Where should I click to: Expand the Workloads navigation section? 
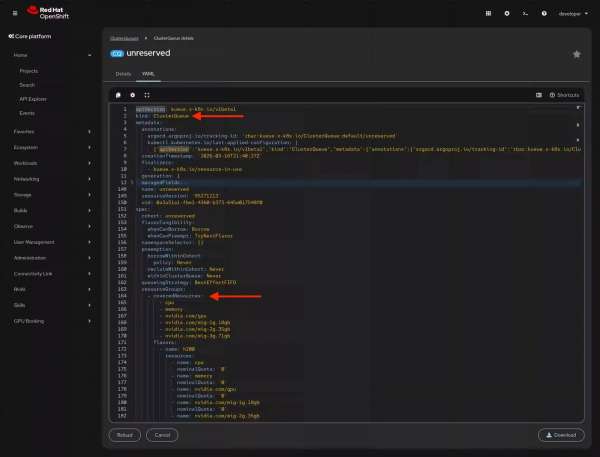coord(52,163)
